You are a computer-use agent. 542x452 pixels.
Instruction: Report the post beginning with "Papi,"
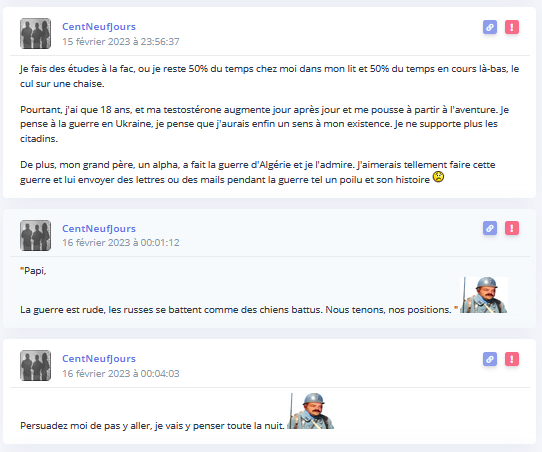[x=512, y=228]
